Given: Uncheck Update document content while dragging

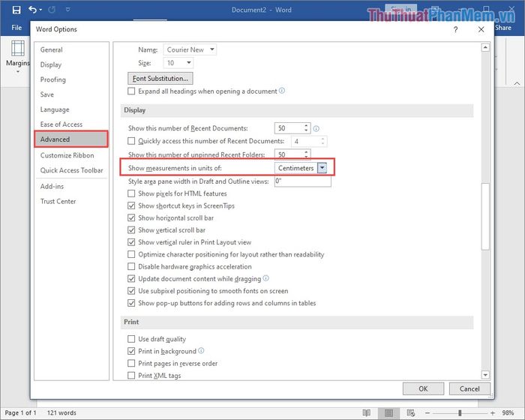Looking at the screenshot, I should pos(131,279).
